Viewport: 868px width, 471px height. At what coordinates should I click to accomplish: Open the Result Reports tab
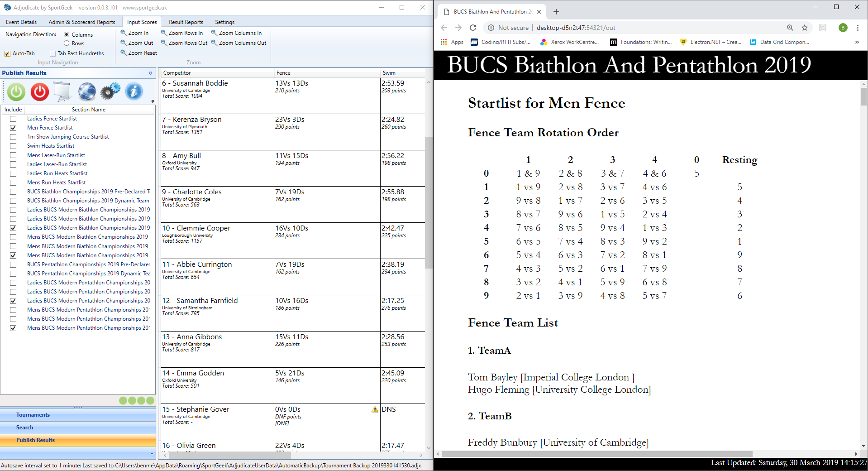tap(186, 22)
